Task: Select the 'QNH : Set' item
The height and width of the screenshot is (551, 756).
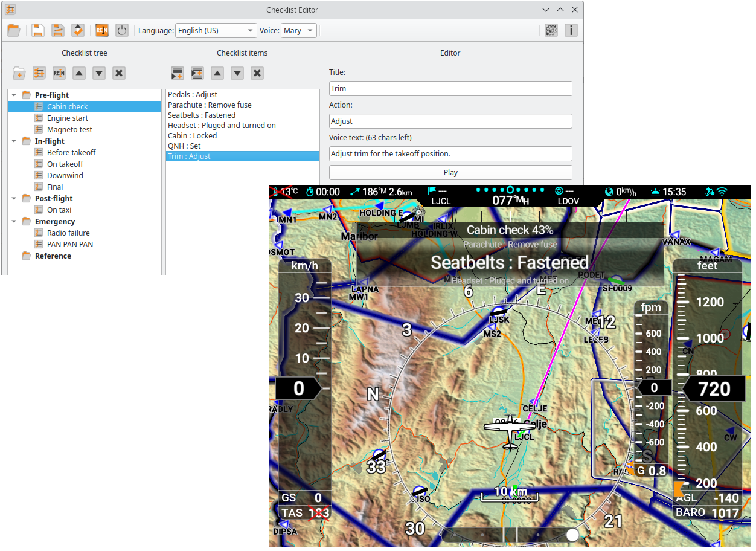Action: click(x=184, y=146)
